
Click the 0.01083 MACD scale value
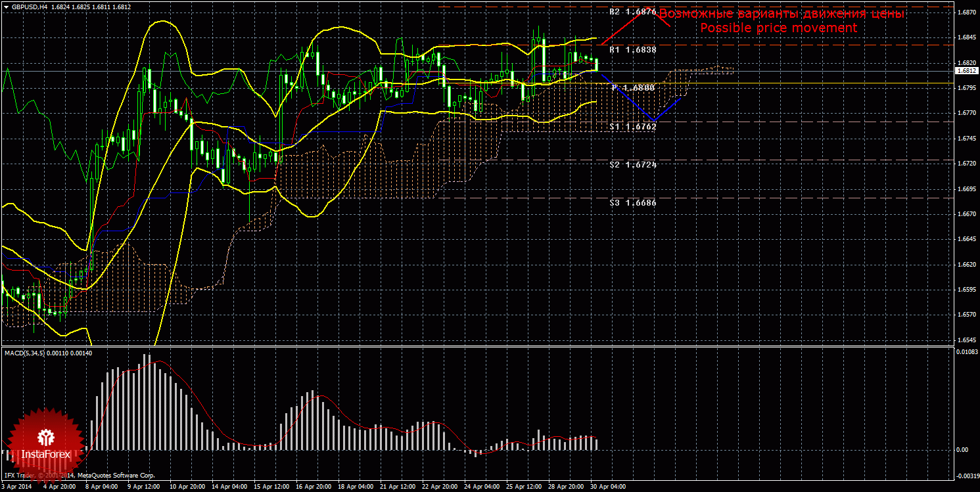point(967,353)
